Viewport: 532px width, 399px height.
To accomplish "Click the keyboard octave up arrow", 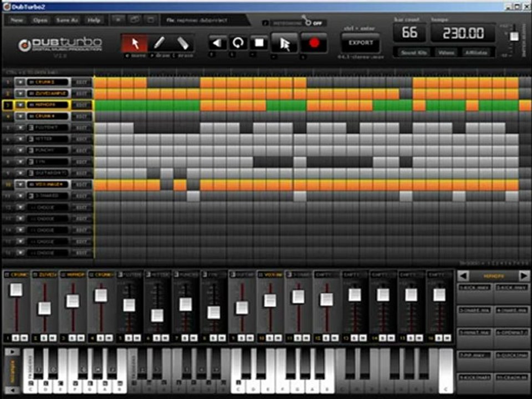I will [12, 352].
